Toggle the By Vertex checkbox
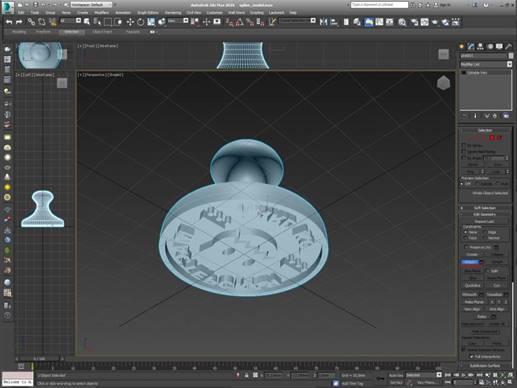The height and width of the screenshot is (388, 517). (x=463, y=145)
